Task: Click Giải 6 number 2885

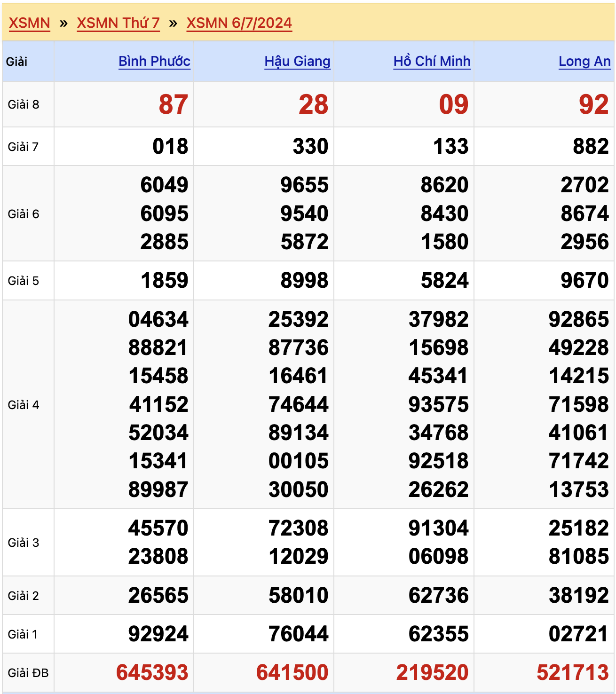Action: tap(165, 242)
